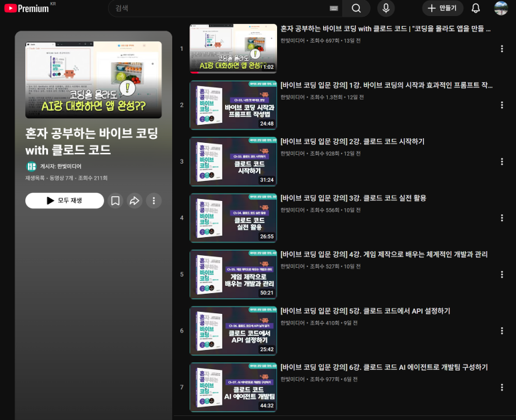Viewport: 516px width, 420px height.
Task: Click 한빛미디어 channel name under 3강 video
Action: point(292,210)
